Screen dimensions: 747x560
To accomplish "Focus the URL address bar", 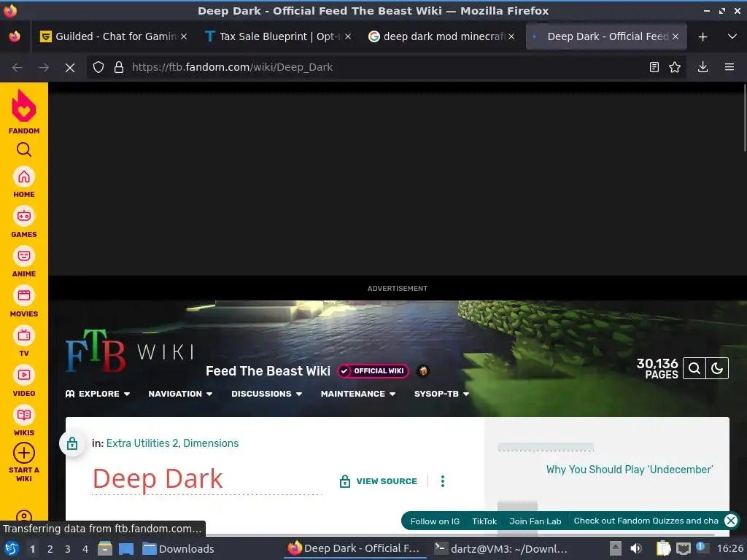I will 386,67.
